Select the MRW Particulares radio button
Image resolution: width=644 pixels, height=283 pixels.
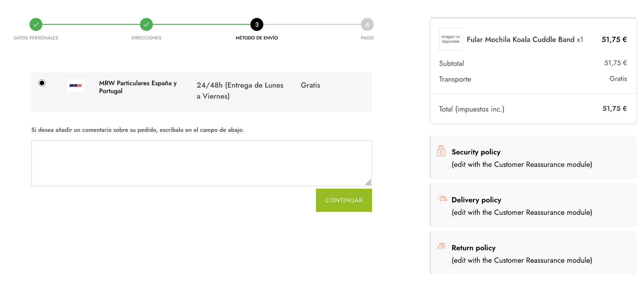click(x=42, y=83)
